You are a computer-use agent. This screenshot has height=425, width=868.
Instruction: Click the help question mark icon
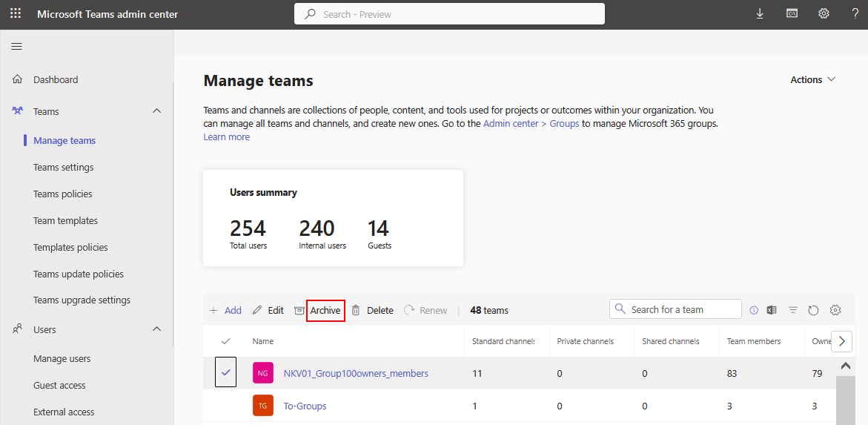point(855,14)
